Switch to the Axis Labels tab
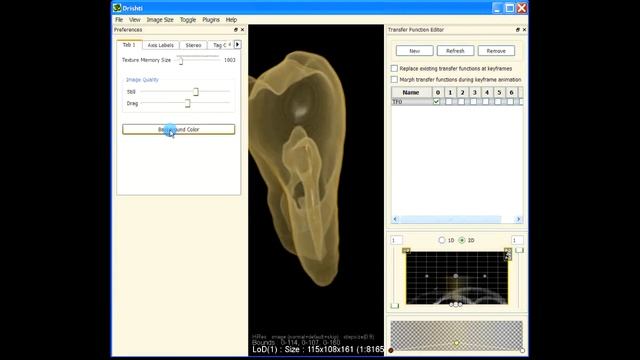The width and height of the screenshot is (640, 360). click(x=161, y=45)
